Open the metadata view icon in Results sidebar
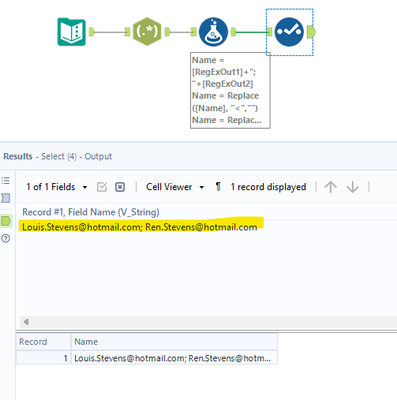This screenshot has height=400, width=397. (6, 198)
